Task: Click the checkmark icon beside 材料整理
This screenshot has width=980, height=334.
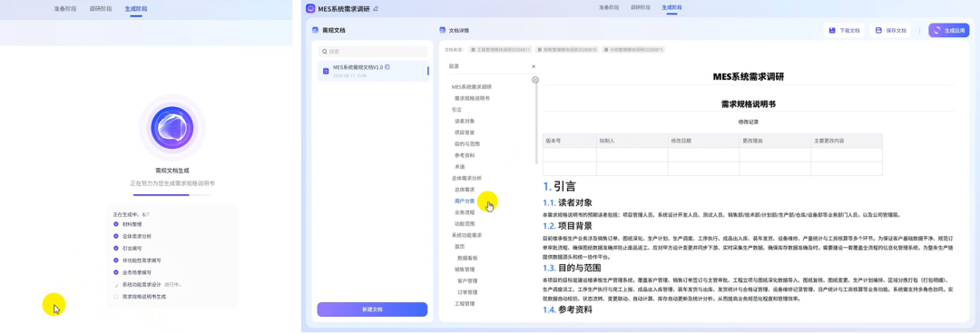Action: pyautogui.click(x=115, y=224)
